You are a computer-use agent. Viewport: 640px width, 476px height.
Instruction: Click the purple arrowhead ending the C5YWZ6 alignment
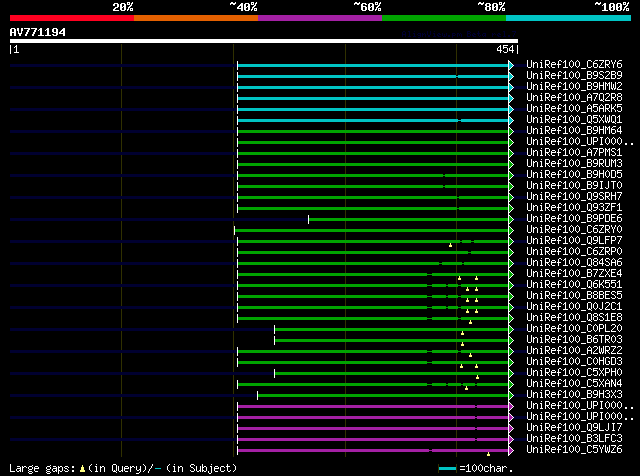click(x=511, y=451)
